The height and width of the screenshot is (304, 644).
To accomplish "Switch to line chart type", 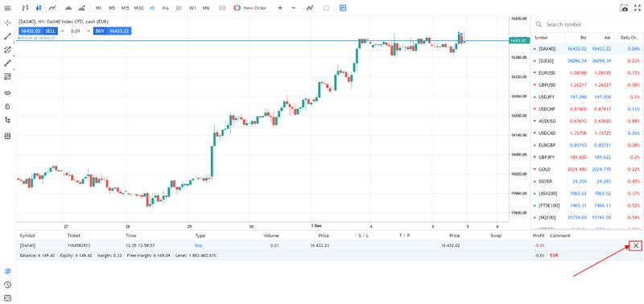I will pos(52,8).
